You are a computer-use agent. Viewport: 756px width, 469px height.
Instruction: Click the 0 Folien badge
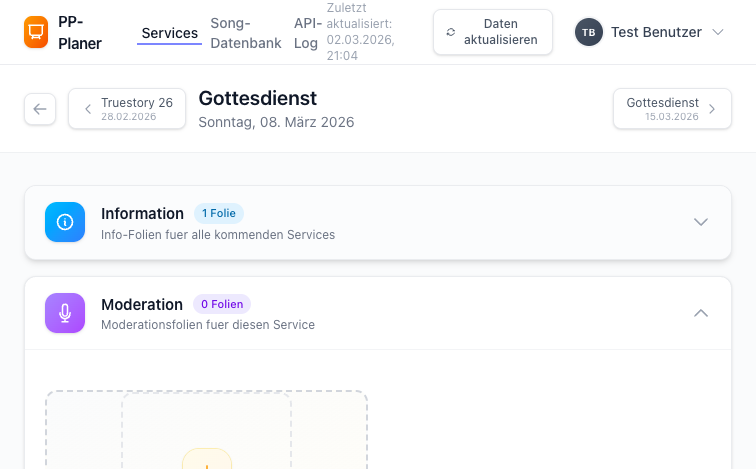(222, 304)
